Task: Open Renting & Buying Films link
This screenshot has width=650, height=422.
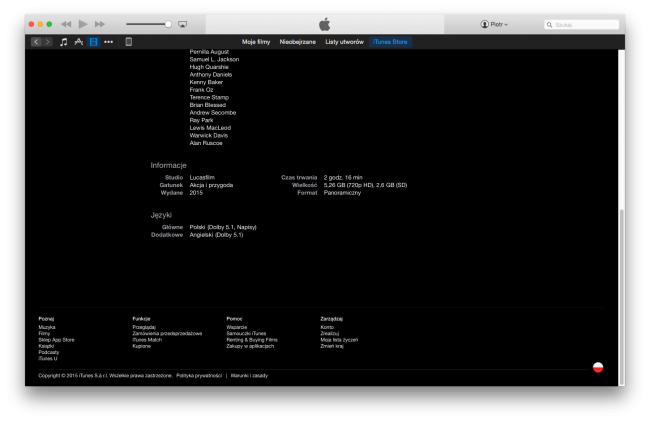Action: pos(252,340)
